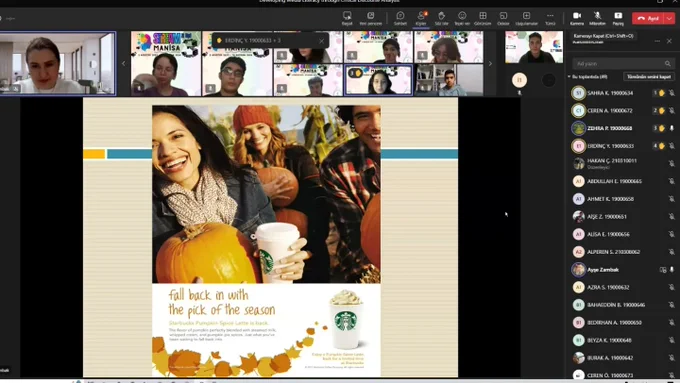Select participant BURAK A. 19000642
Viewport: 680px width, 383px height.
pyautogui.click(x=622, y=358)
